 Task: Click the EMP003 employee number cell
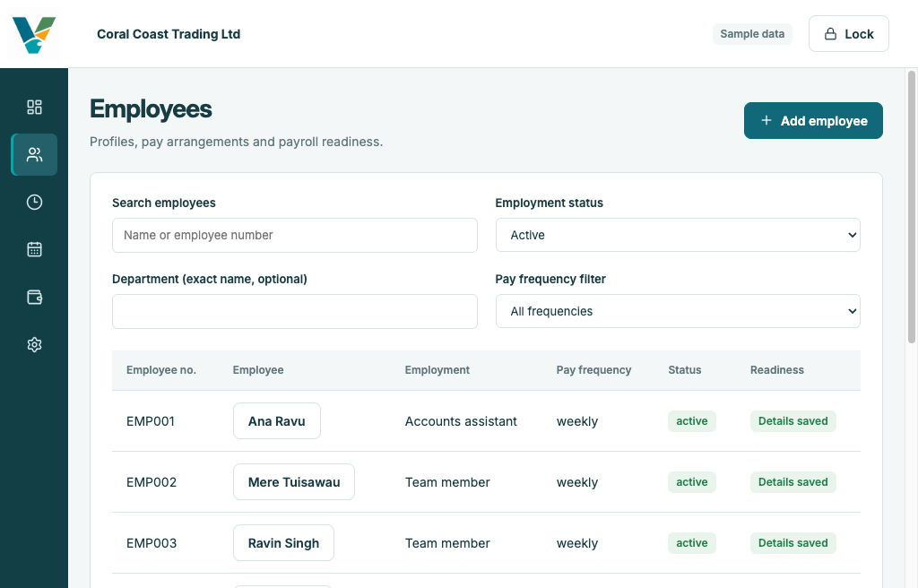tap(152, 543)
